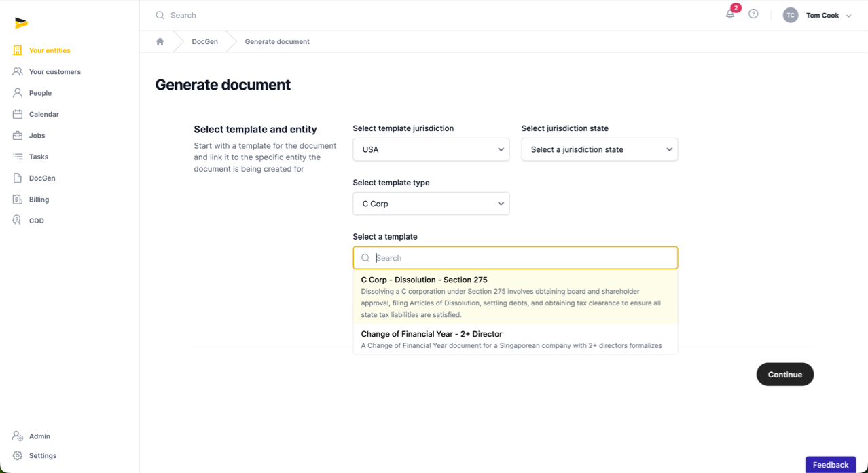Click the yellow app logo icon

click(21, 22)
